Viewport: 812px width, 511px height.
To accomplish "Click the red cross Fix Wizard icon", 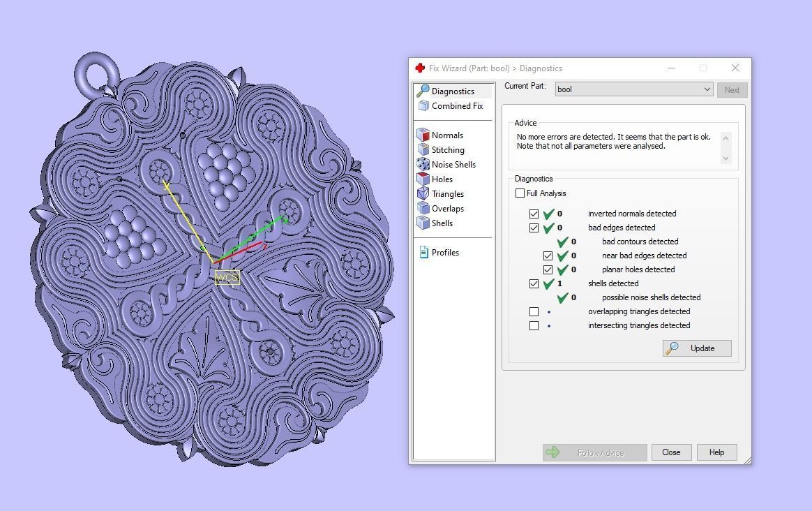I will [x=420, y=68].
